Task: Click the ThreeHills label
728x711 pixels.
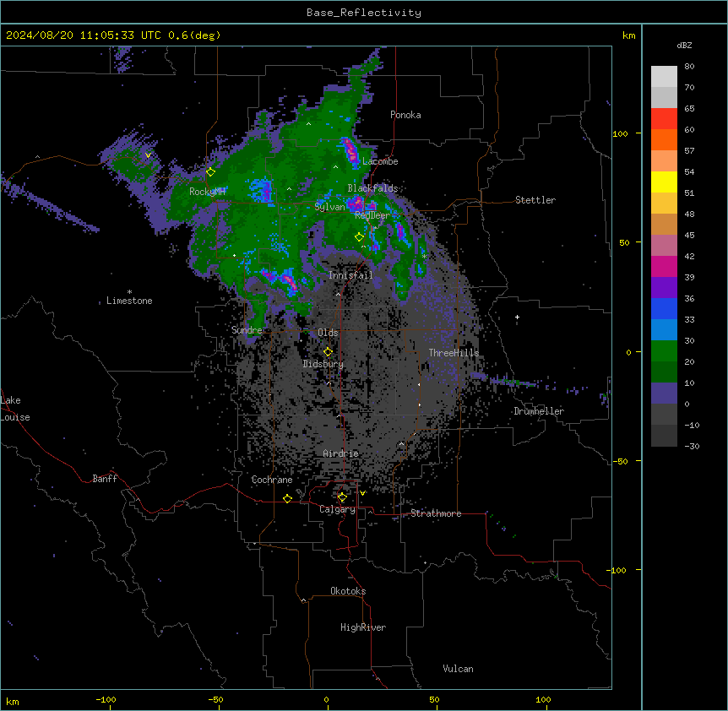Action: [x=454, y=353]
